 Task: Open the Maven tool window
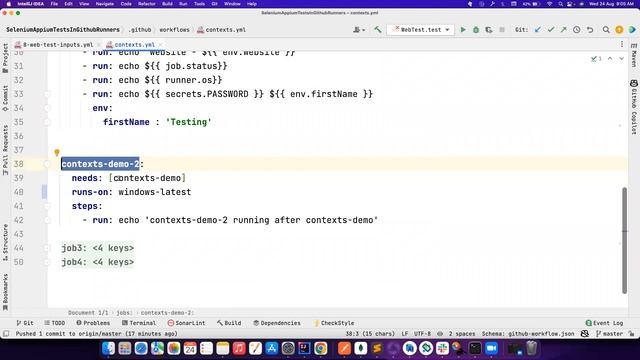[634, 55]
